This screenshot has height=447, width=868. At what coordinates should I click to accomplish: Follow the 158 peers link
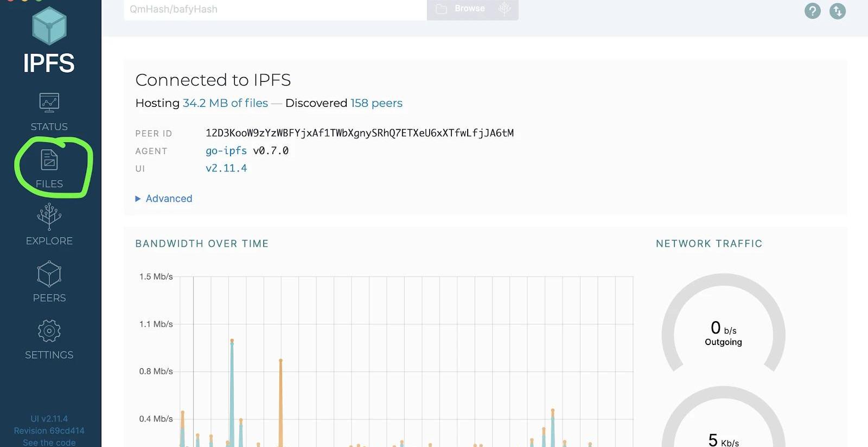(376, 103)
